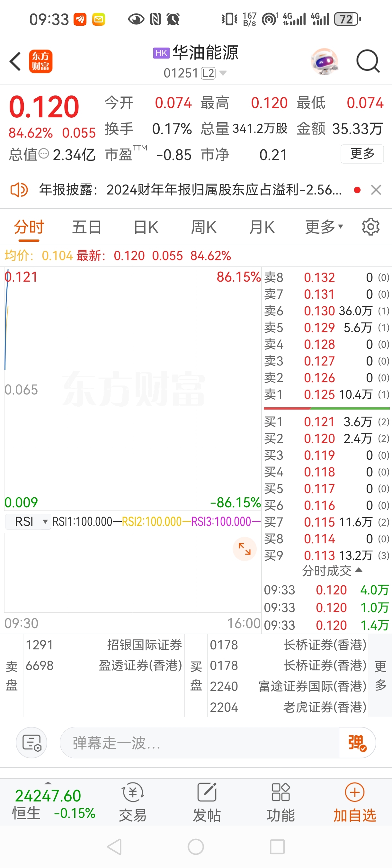Focus the 弹幕走一波 input field
The image size is (392, 868).
point(199,743)
